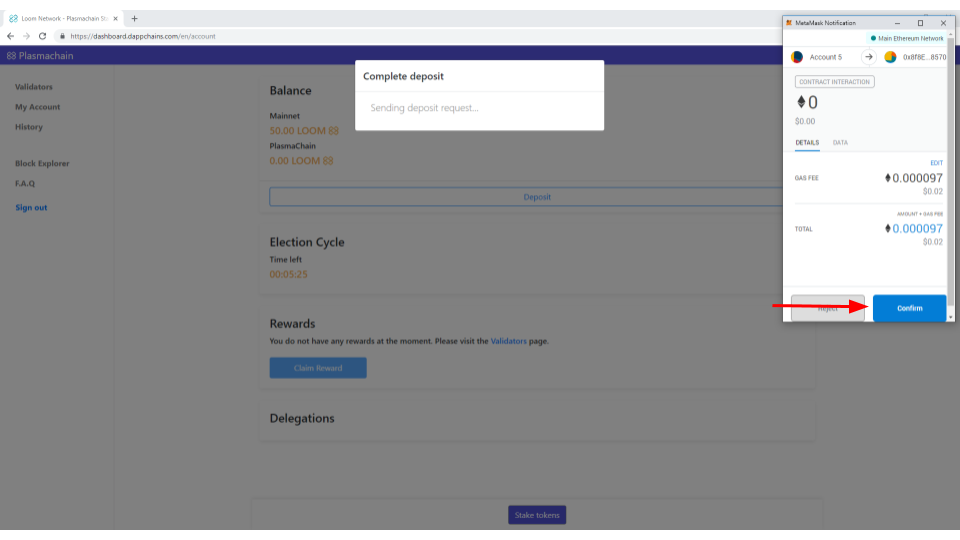
Task: Follow the Validators link in Rewards
Action: click(508, 341)
